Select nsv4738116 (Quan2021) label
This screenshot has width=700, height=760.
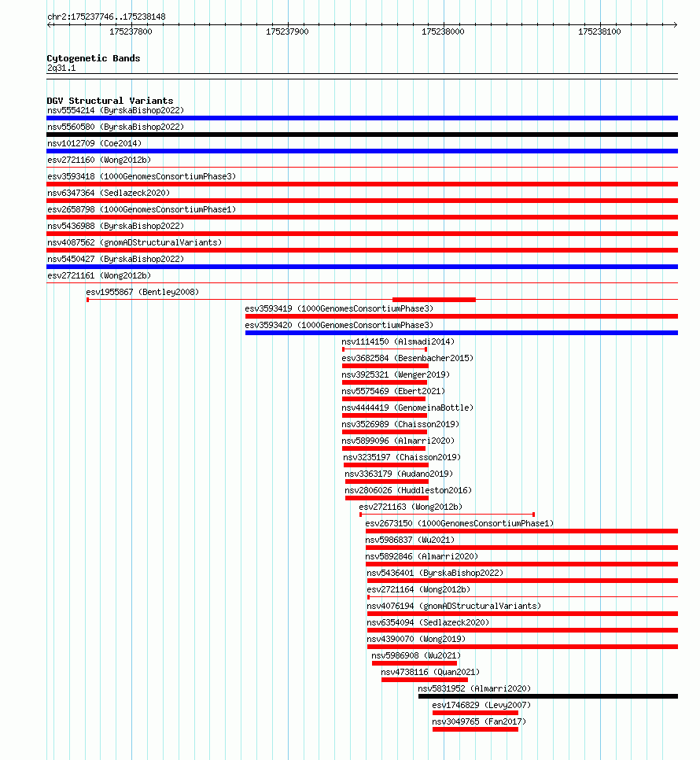coord(430,671)
